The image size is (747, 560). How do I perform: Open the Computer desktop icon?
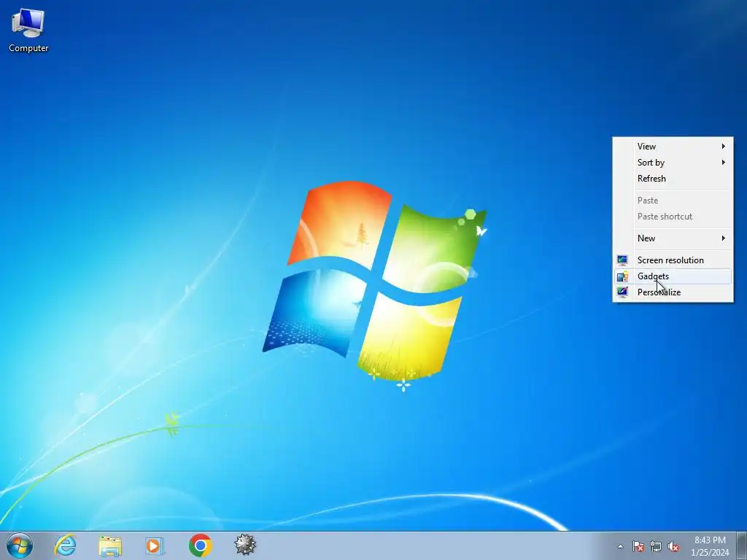[28, 31]
